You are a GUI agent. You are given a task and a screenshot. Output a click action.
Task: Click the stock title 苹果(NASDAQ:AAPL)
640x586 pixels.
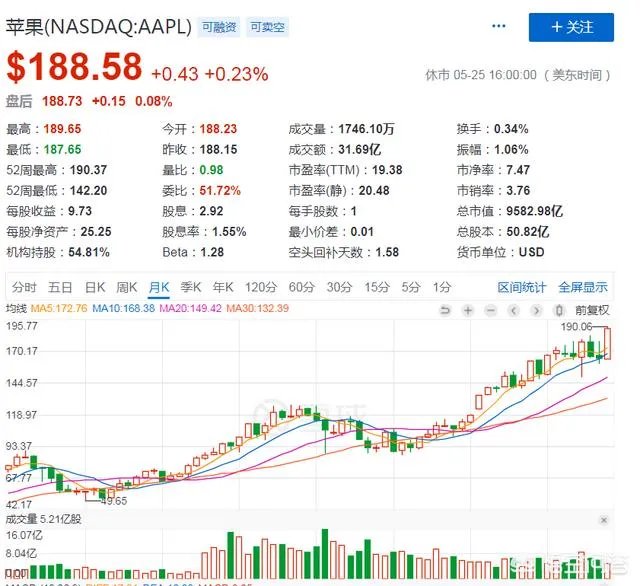(x=99, y=27)
